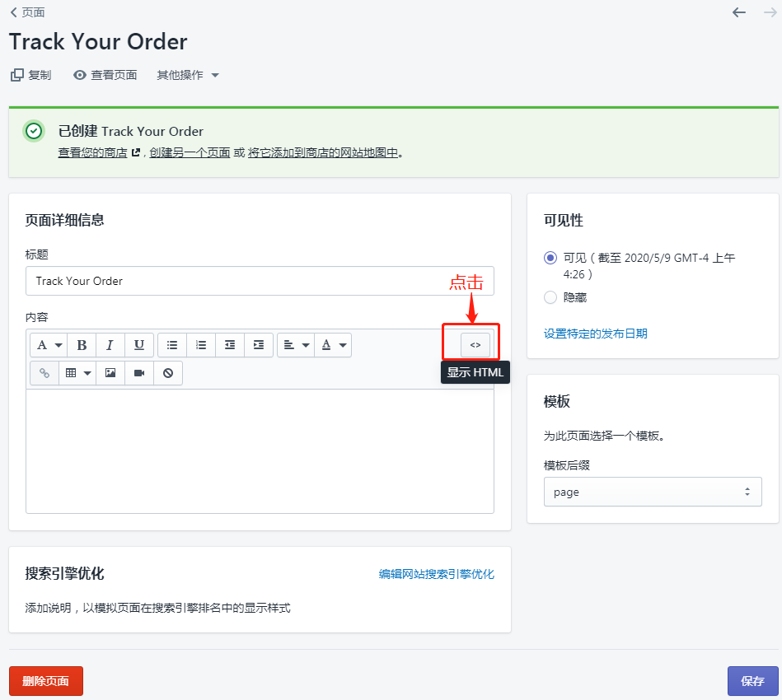Insert a video into the content
The image size is (782, 700).
138,372
